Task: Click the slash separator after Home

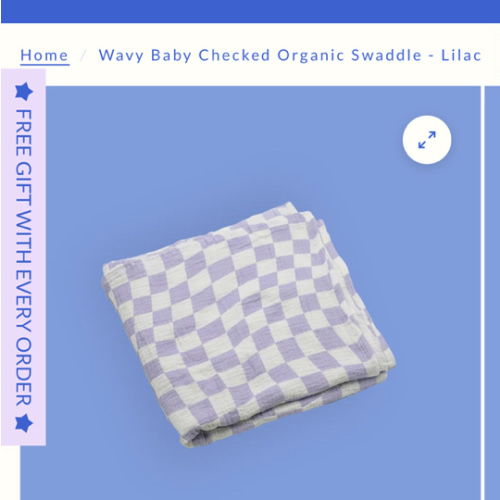Action: (83, 55)
